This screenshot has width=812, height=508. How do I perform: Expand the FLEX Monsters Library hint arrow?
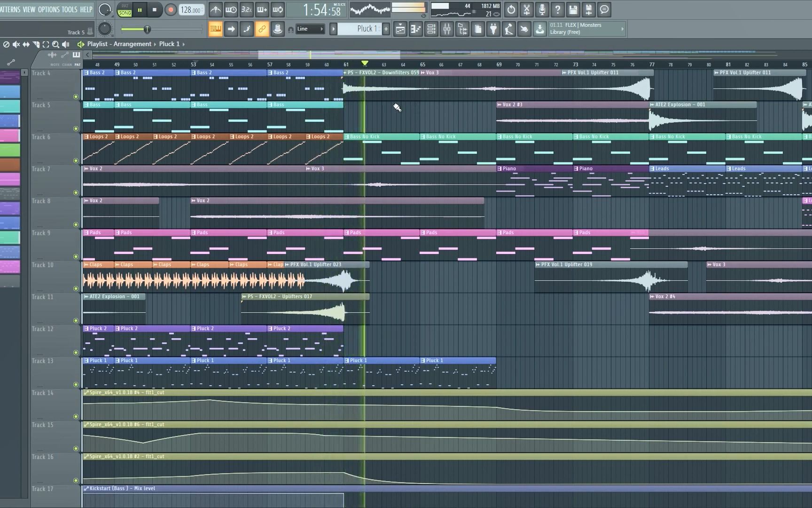coord(623,29)
